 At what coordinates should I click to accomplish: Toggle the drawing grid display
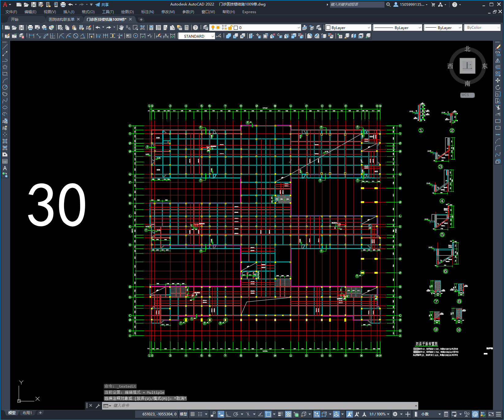click(193, 414)
